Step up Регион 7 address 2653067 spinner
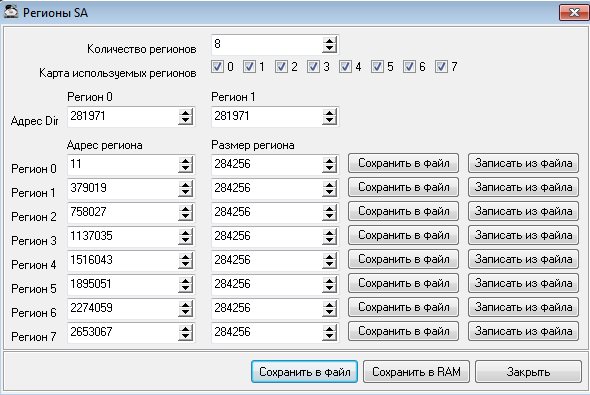This screenshot has width=590, height=395. 186,328
